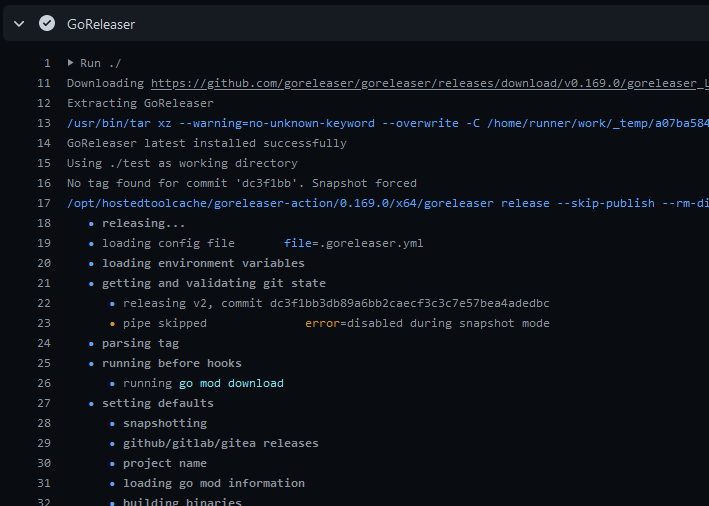
Task: Click the 'releasing v2, commit dc3f1bb3...' line
Action: (336, 303)
